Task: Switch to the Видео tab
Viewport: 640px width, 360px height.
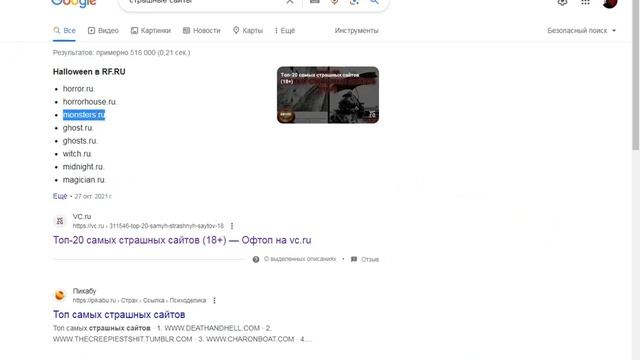Action: click(103, 31)
